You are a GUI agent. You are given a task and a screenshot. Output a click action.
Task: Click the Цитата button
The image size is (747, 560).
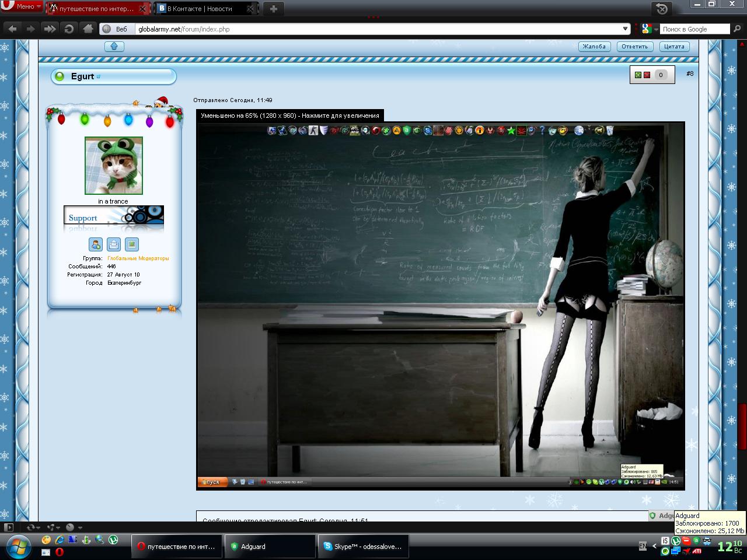tap(674, 47)
